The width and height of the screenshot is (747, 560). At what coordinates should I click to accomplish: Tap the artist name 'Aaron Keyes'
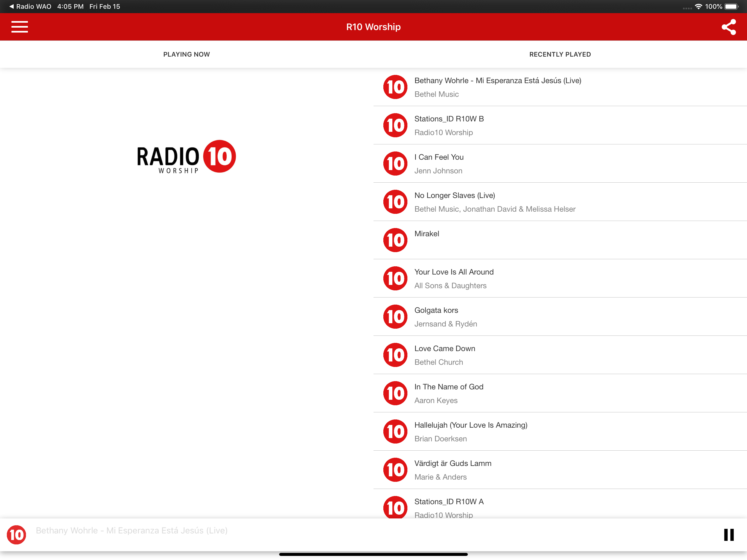(436, 401)
